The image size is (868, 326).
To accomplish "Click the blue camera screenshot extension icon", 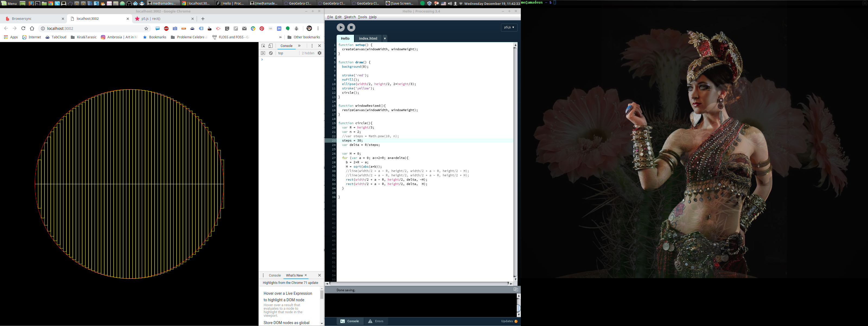I will pos(175,28).
